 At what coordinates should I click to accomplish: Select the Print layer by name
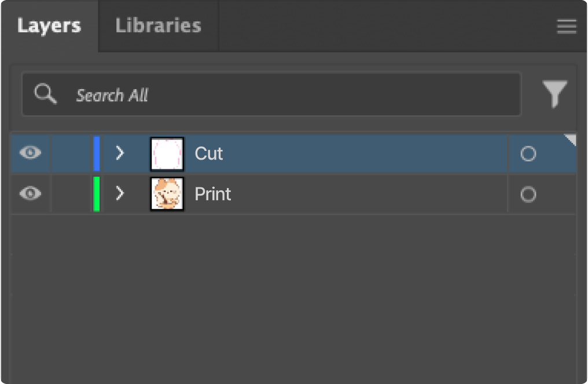tap(212, 194)
